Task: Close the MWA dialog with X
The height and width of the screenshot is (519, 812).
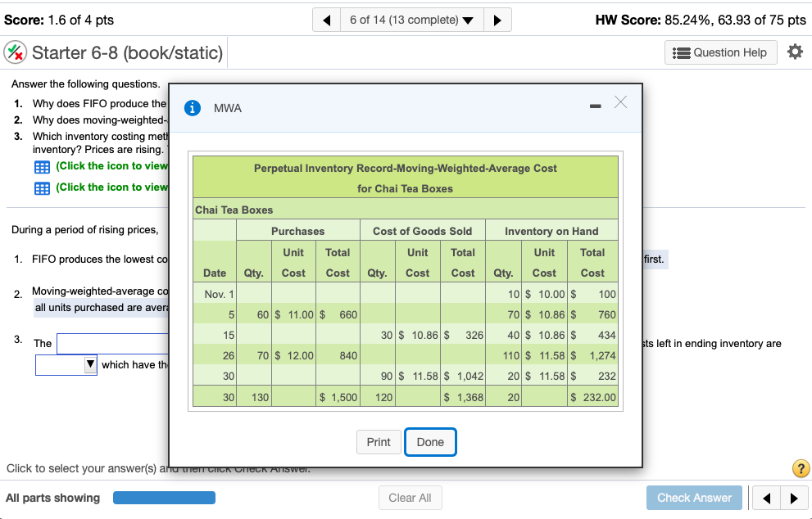Action: (x=620, y=102)
